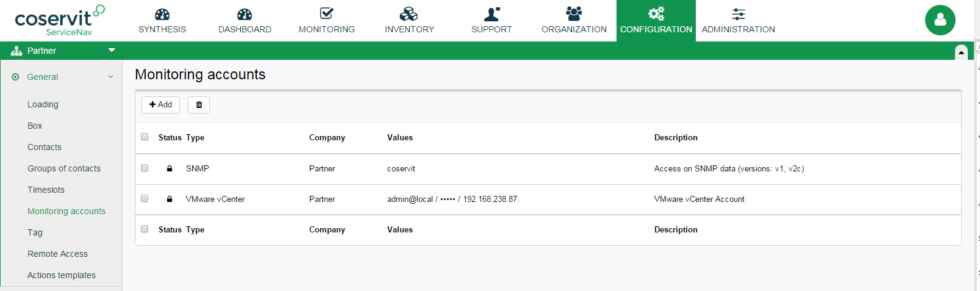Screen dimensions: 980x291
Task: Click the lock icon in VMware vCenter row
Action: 170,199
